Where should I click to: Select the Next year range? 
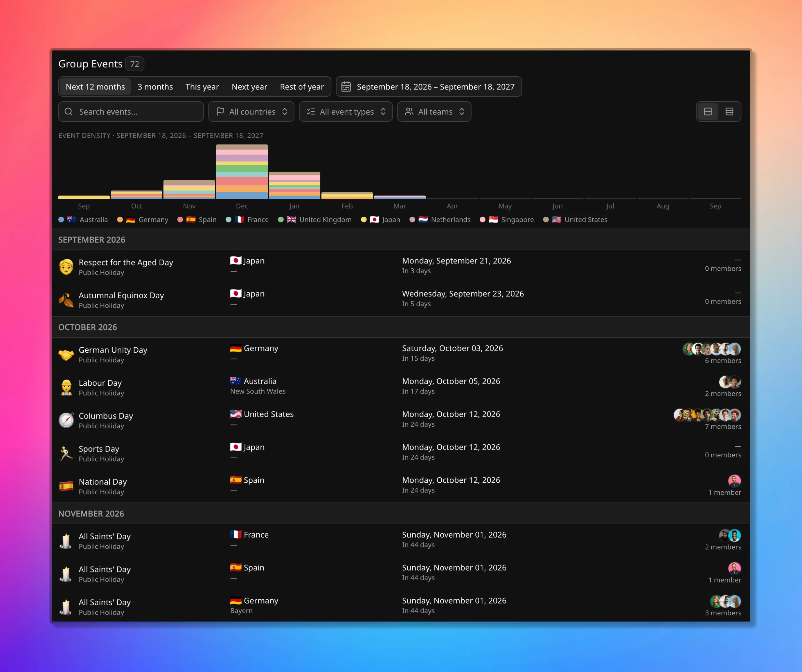point(249,87)
